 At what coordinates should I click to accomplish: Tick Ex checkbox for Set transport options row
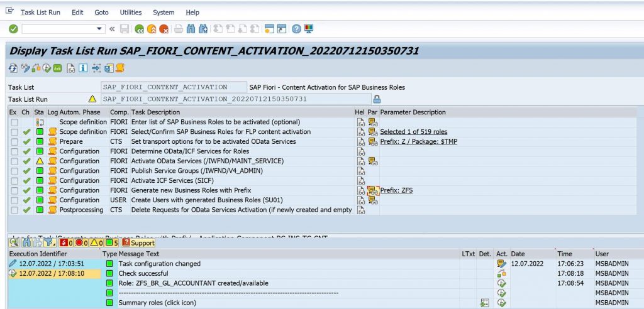[x=14, y=141]
